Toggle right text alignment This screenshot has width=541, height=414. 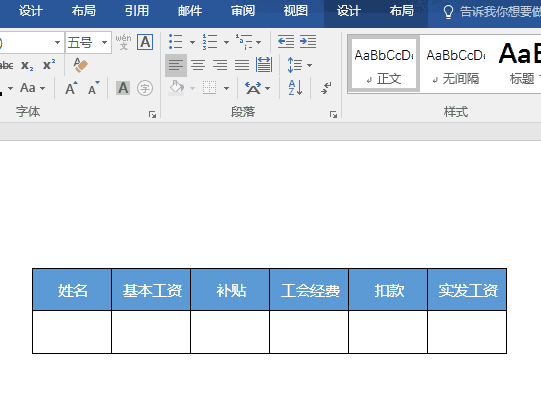[x=220, y=65]
